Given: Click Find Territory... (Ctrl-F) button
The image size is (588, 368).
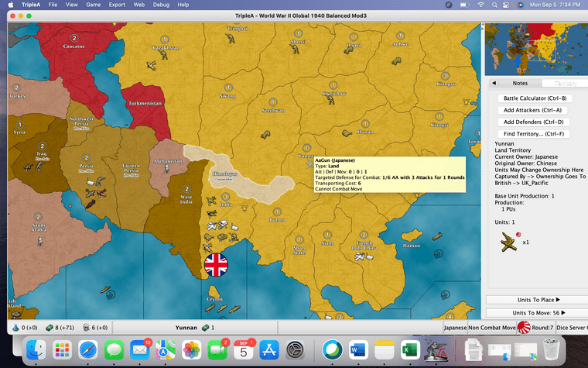Looking at the screenshot, I should point(534,134).
